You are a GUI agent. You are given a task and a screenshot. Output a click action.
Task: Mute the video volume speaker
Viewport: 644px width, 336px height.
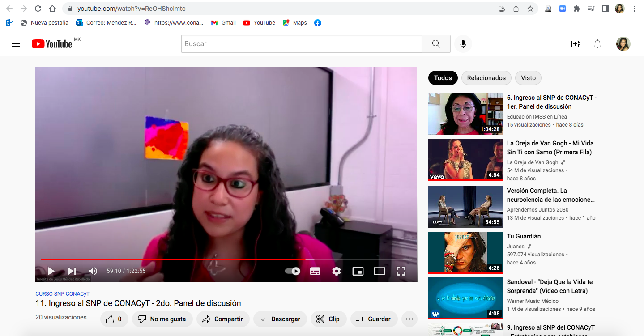(x=93, y=271)
